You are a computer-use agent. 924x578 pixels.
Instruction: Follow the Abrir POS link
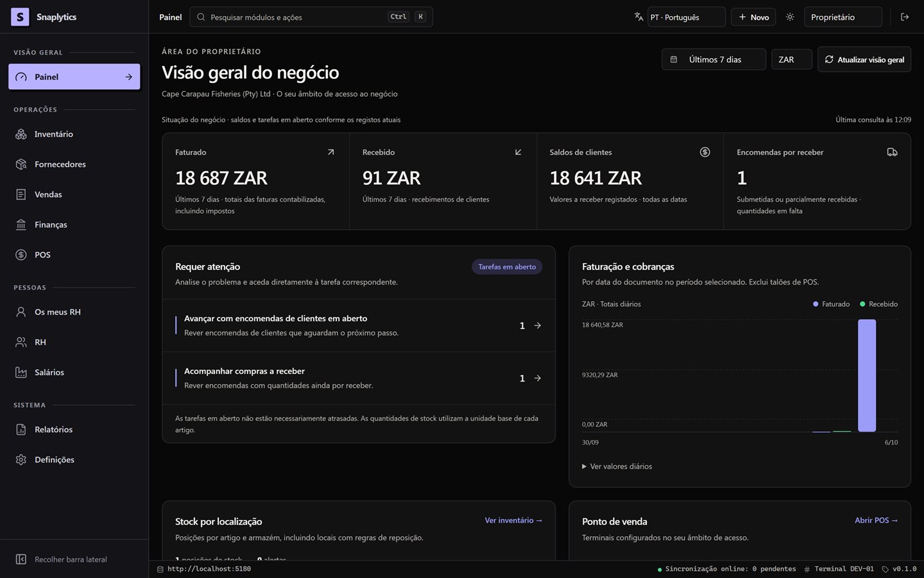[x=876, y=520]
